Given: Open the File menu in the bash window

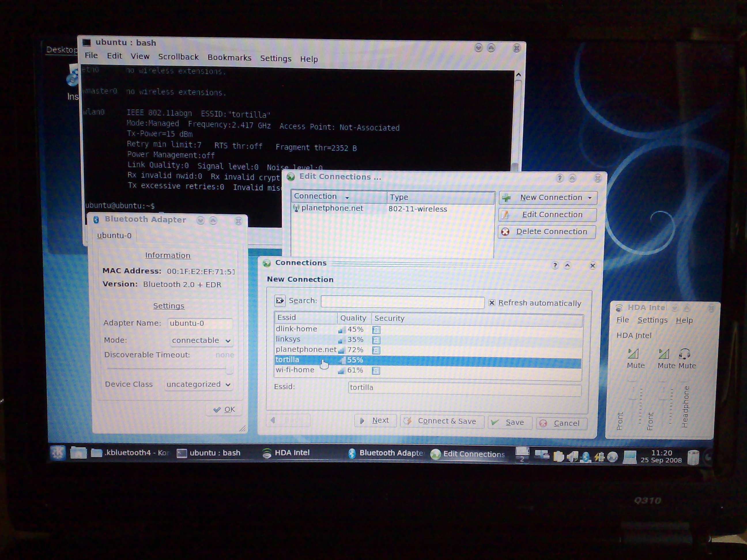Looking at the screenshot, I should coord(91,55).
